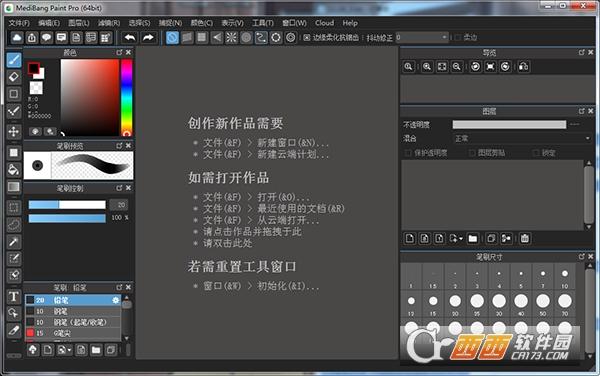This screenshot has width=600, height=376.
Task: Click the foreground color swatch
Action: [x=33, y=68]
